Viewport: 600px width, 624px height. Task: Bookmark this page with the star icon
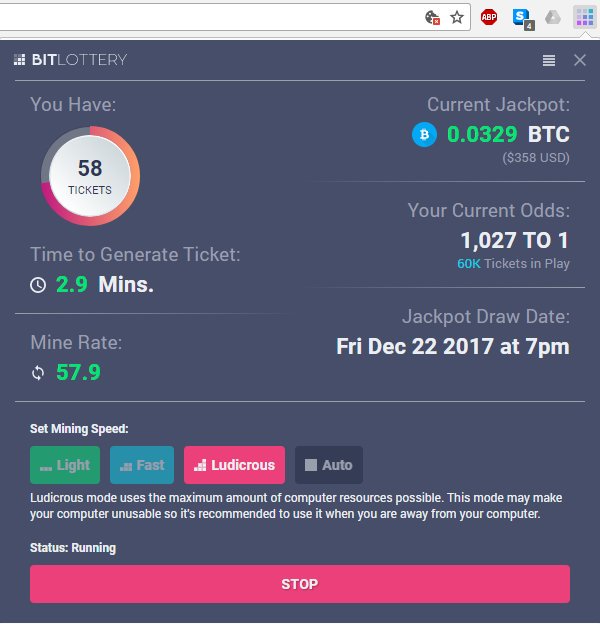click(457, 17)
